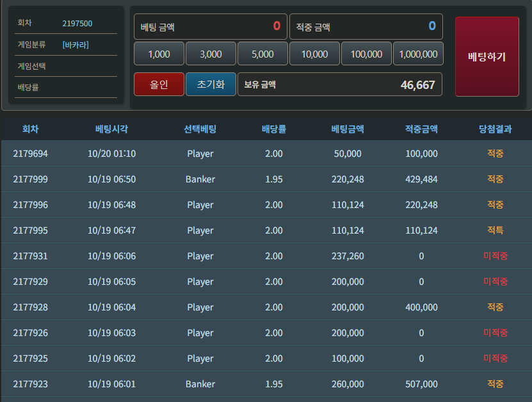Click Banker in the 2177923 row
This screenshot has height=402, width=532.
(200, 384)
